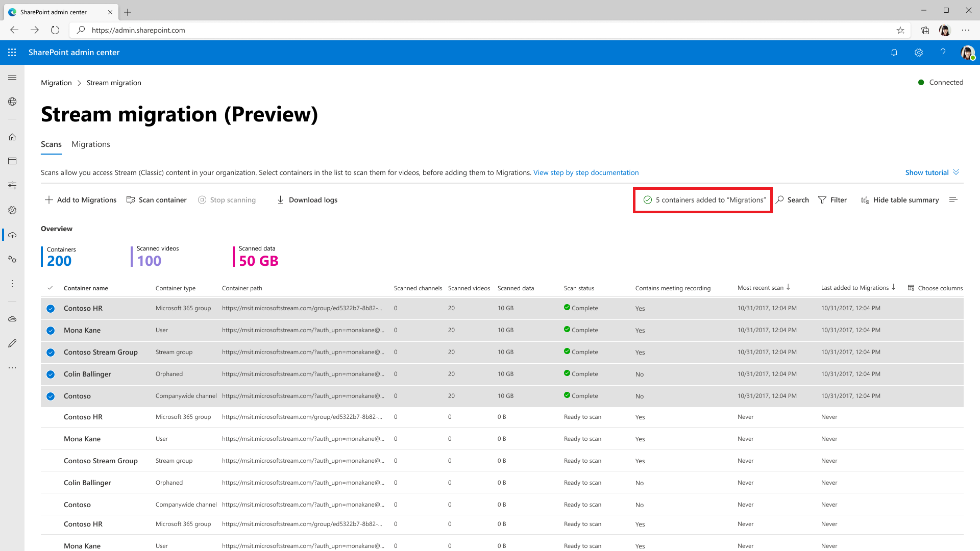Toggle checkbox for Colin Ballinger row

[51, 373]
